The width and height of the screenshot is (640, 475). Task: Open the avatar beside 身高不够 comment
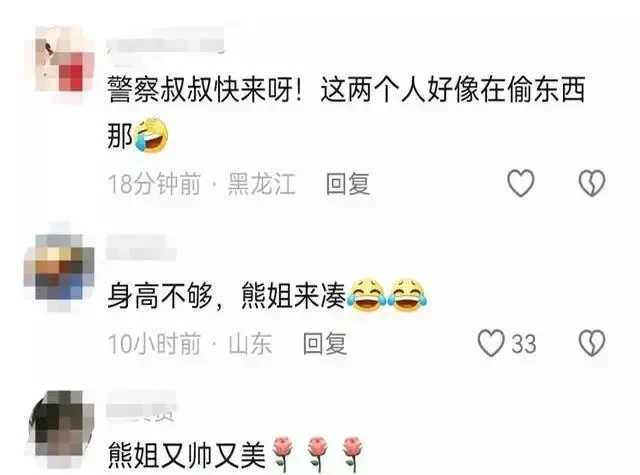click(59, 267)
